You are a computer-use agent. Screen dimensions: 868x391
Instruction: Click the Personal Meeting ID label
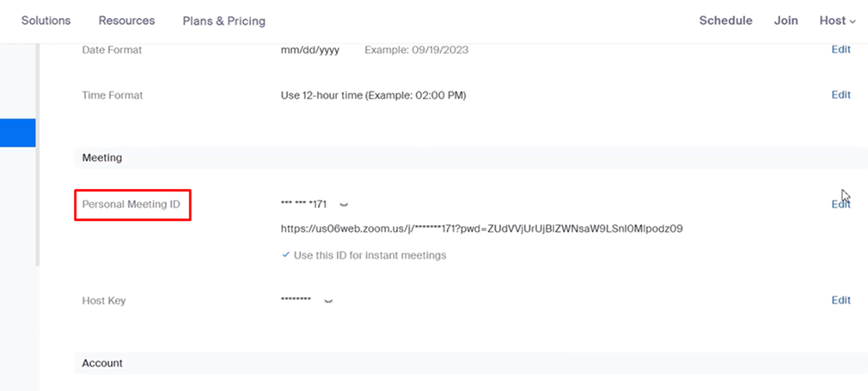131,205
